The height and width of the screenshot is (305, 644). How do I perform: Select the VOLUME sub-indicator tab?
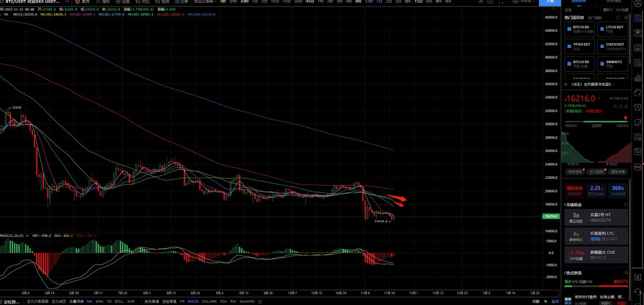click(210, 302)
